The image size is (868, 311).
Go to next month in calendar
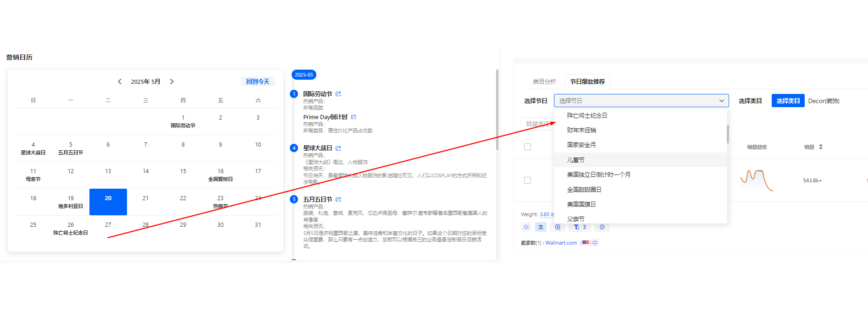pyautogui.click(x=172, y=82)
